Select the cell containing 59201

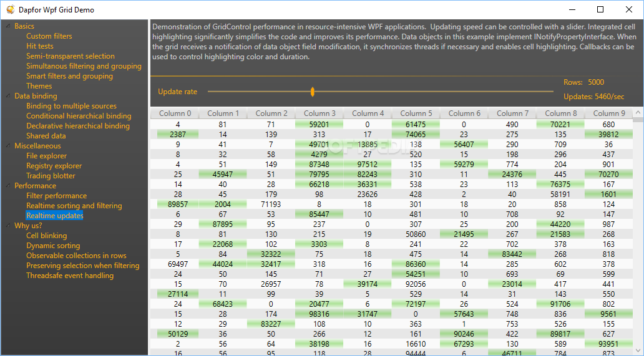[319, 124]
